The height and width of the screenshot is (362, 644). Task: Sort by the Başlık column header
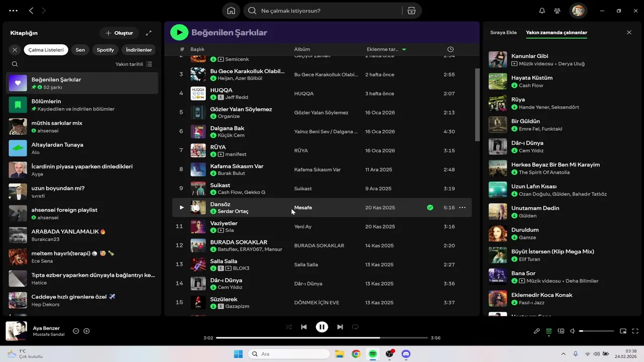tap(197, 49)
